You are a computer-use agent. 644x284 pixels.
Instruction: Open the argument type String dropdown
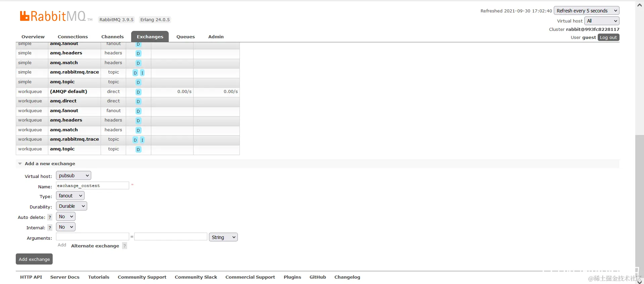click(x=223, y=237)
